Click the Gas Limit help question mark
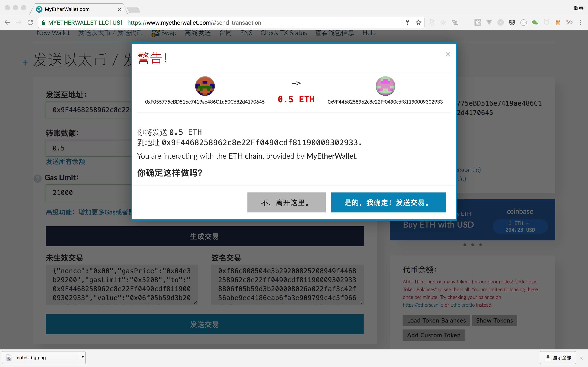 tap(37, 179)
